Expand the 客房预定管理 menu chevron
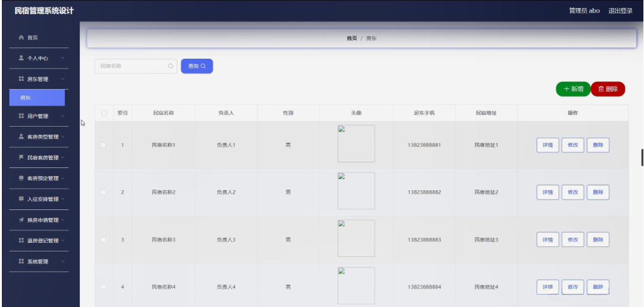The width and height of the screenshot is (644, 307). [x=63, y=178]
